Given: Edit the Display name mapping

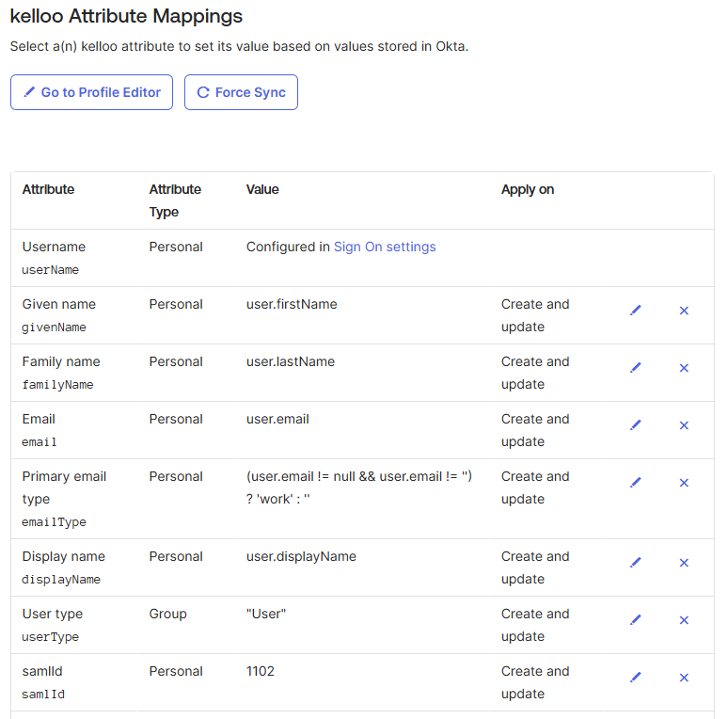Looking at the screenshot, I should pos(636,563).
